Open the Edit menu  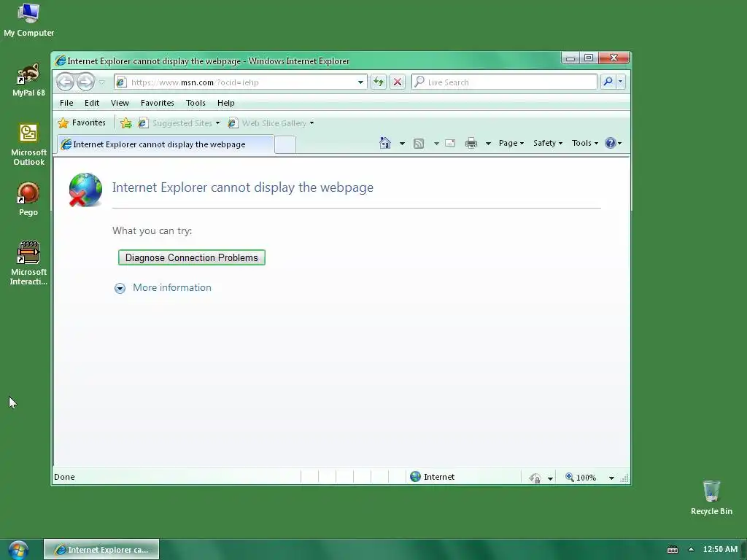tap(92, 103)
